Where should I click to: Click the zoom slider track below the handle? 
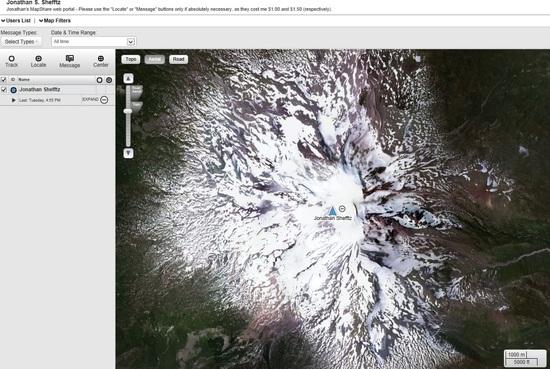tap(128, 130)
